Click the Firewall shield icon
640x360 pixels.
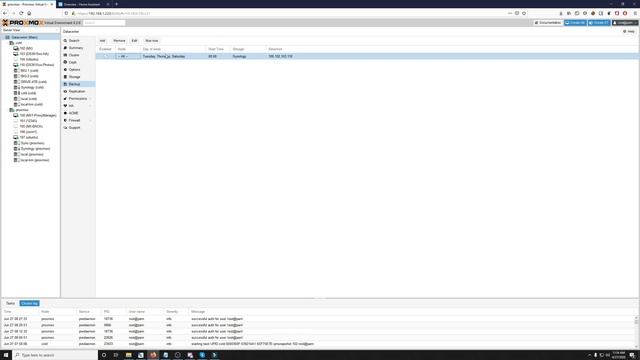coord(65,120)
